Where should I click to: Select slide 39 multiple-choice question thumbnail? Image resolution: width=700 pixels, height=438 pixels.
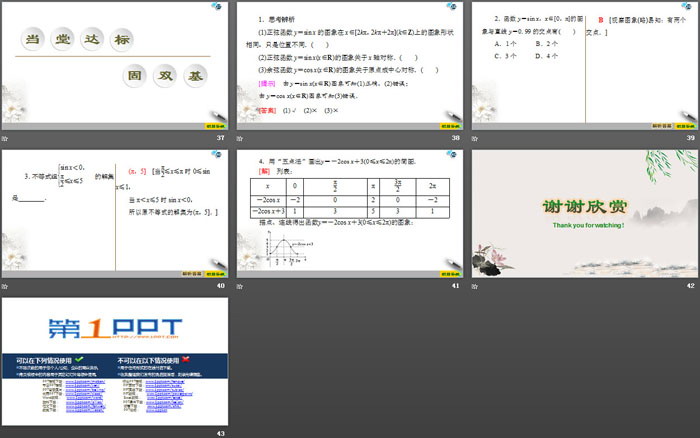pos(584,65)
